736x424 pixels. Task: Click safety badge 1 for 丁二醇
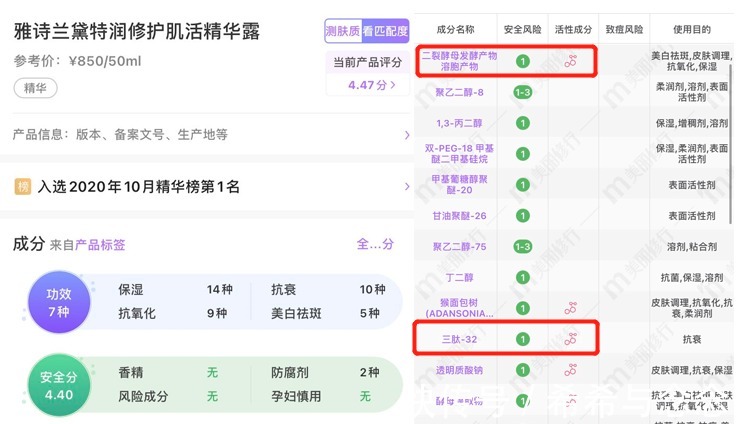pyautogui.click(x=522, y=278)
